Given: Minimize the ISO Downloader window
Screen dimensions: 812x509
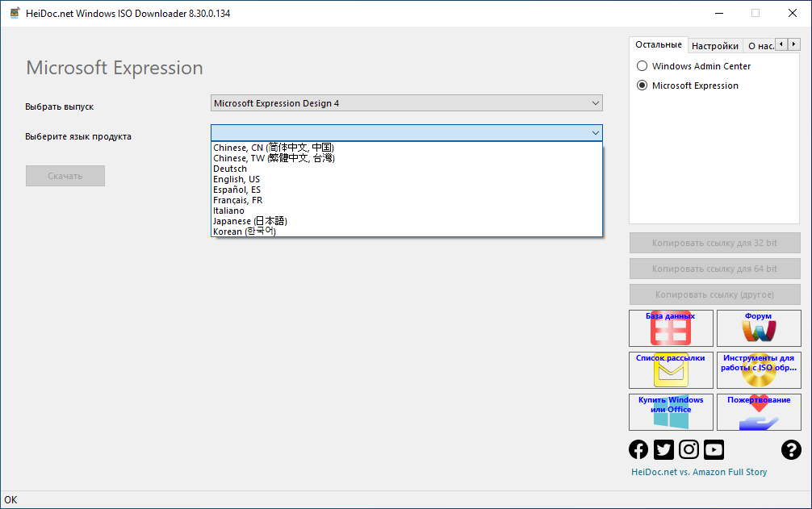Looking at the screenshot, I should 719,13.
